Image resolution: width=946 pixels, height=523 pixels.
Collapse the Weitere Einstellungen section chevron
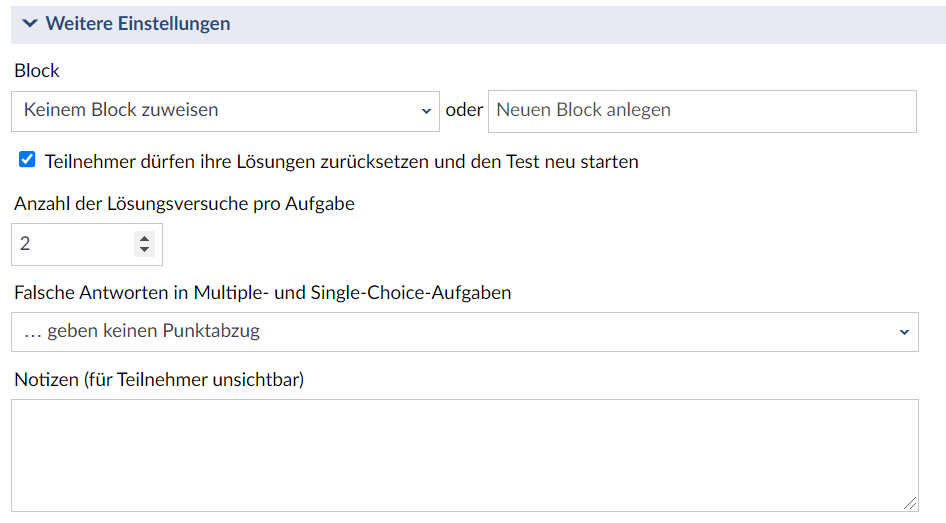[30, 24]
